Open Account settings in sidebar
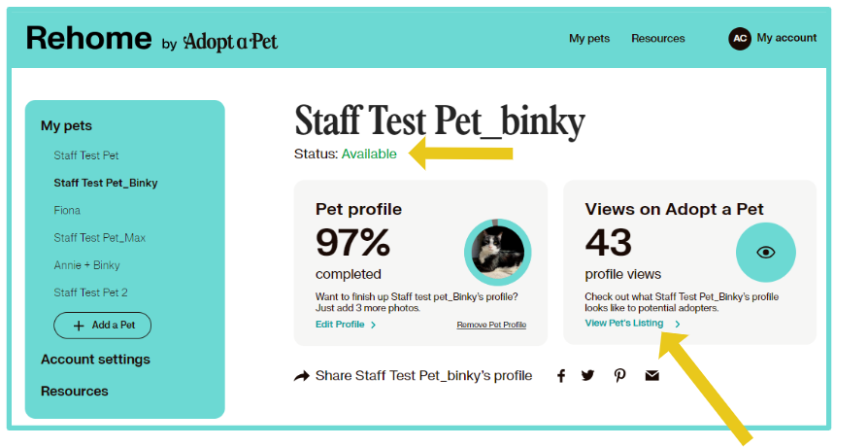The width and height of the screenshot is (868, 447). [95, 360]
